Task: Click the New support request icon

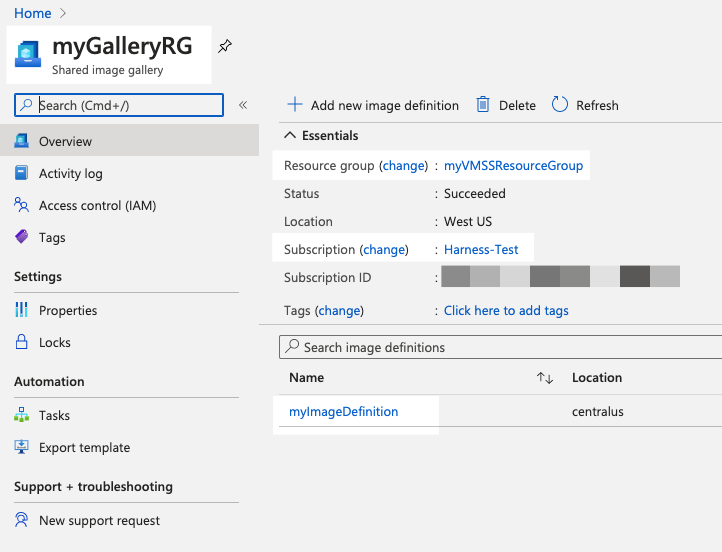Action: pyautogui.click(x=22, y=520)
